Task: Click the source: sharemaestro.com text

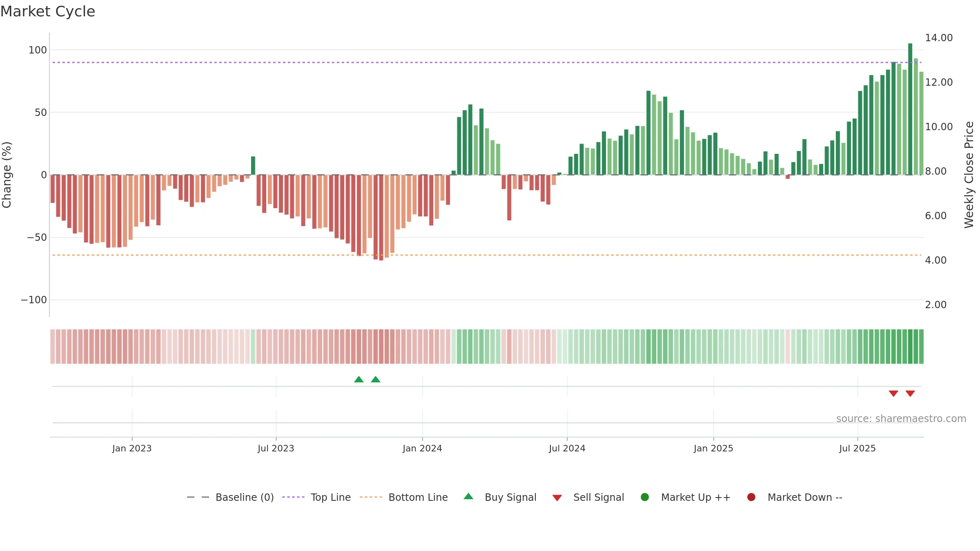Action: 901,418
